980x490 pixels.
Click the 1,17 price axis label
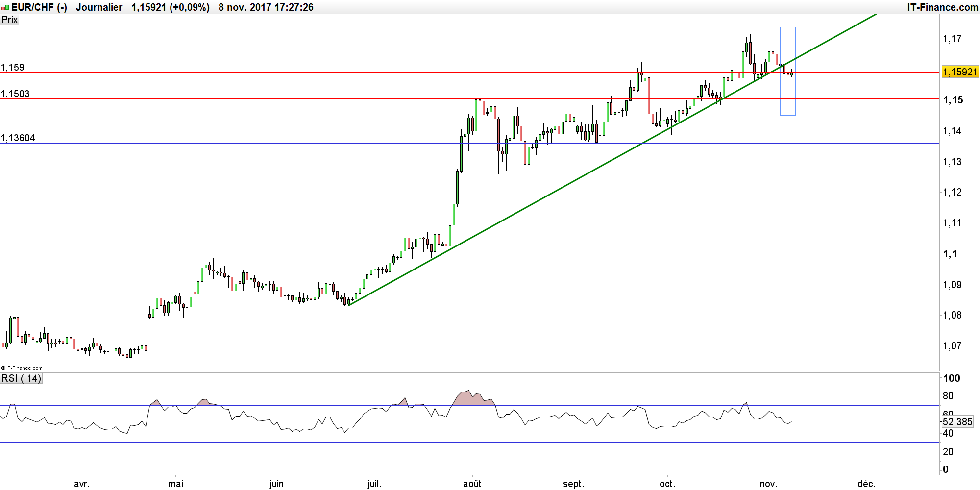point(953,39)
